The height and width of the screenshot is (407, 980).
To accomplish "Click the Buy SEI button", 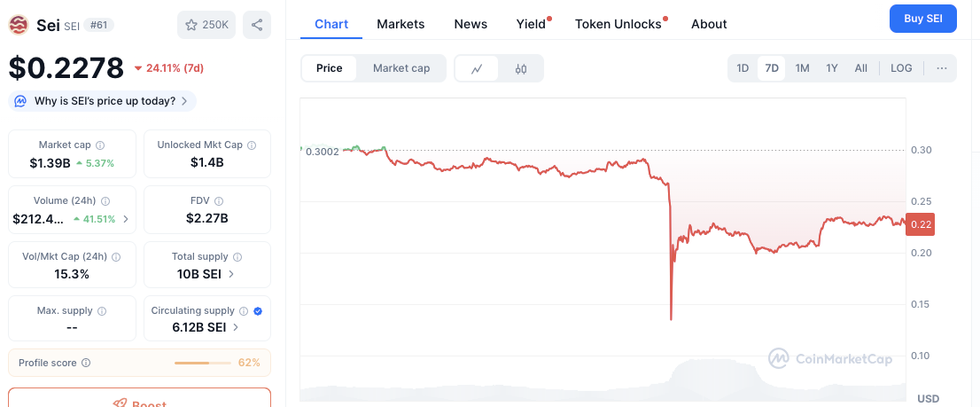I will point(922,18).
